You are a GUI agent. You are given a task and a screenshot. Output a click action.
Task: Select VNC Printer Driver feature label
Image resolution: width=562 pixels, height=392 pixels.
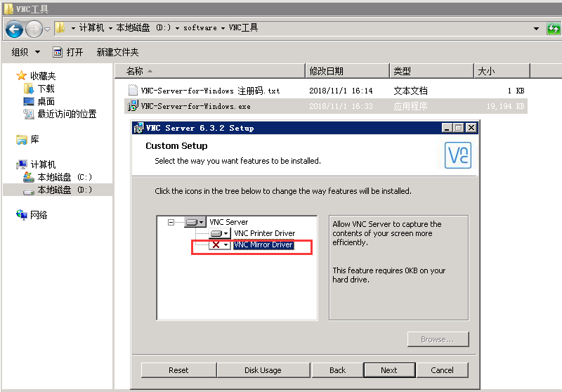click(265, 233)
